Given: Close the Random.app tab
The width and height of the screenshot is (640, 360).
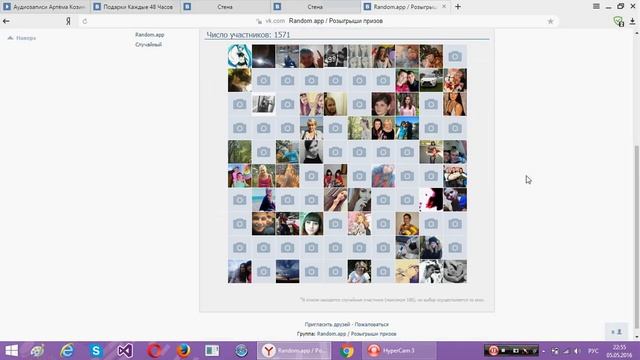Looking at the screenshot, I should click(x=444, y=7).
